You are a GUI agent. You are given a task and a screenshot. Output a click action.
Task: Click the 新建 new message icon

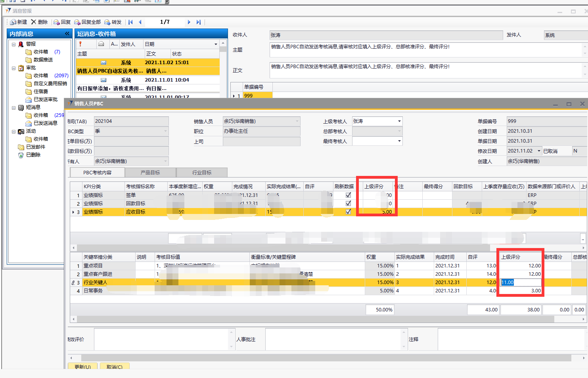pos(13,22)
